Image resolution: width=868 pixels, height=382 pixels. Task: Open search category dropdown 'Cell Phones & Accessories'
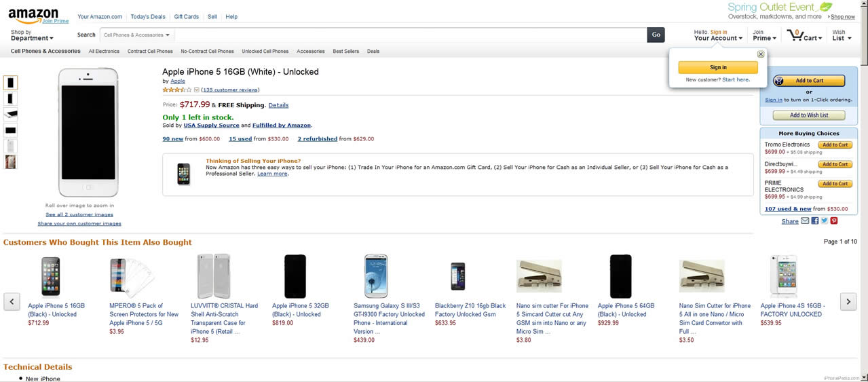coord(136,35)
